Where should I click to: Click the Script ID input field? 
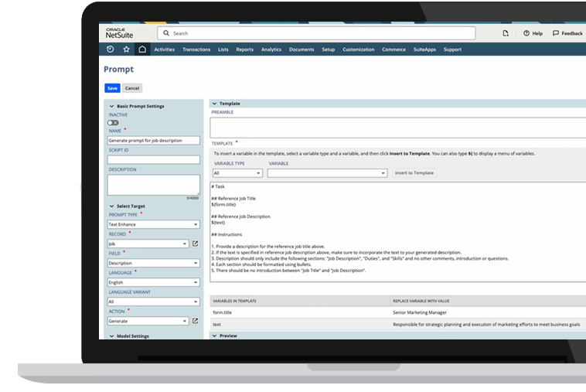click(x=154, y=160)
